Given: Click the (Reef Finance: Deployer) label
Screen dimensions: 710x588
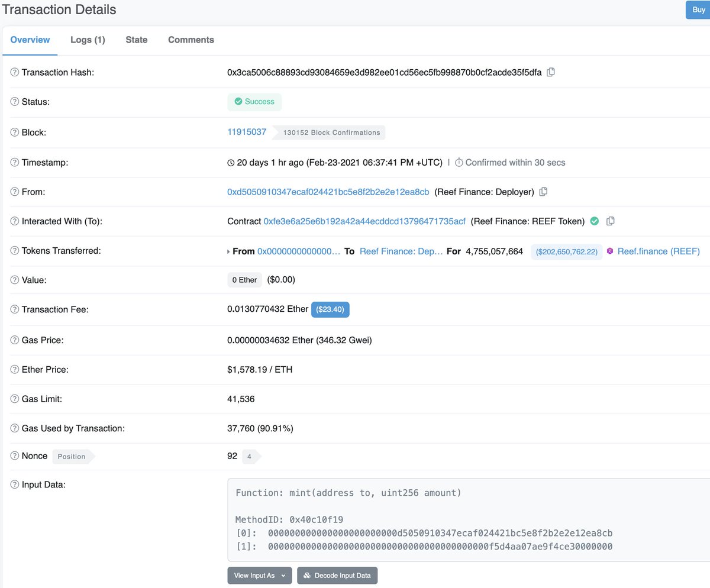Looking at the screenshot, I should click(x=485, y=192).
